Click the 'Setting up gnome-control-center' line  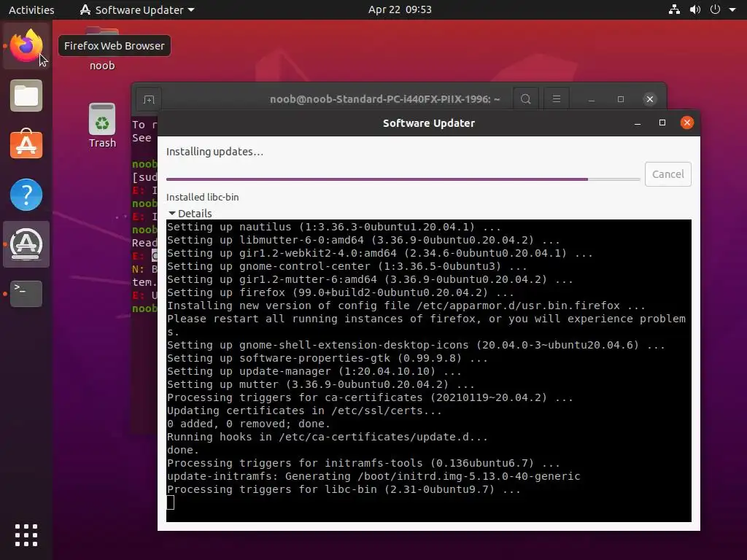pos(347,267)
